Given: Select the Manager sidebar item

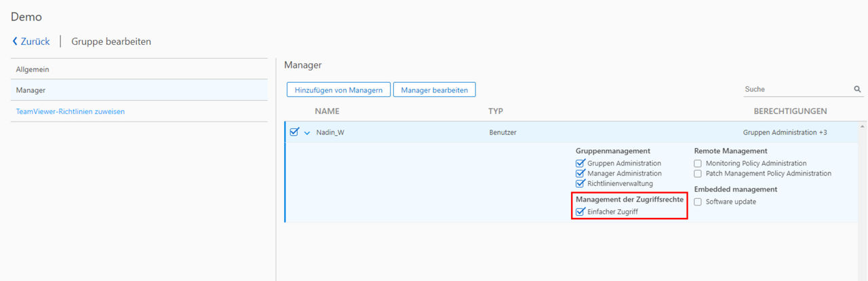Looking at the screenshot, I should pos(139,90).
